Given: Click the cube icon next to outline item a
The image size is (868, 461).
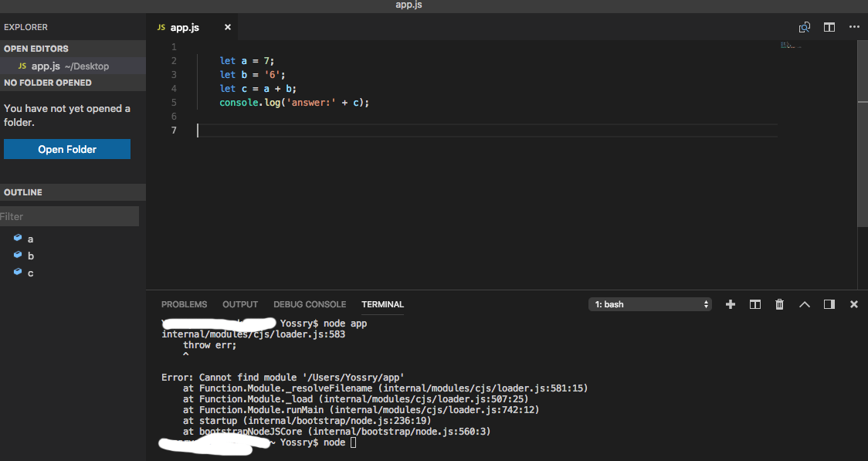Looking at the screenshot, I should (x=18, y=238).
